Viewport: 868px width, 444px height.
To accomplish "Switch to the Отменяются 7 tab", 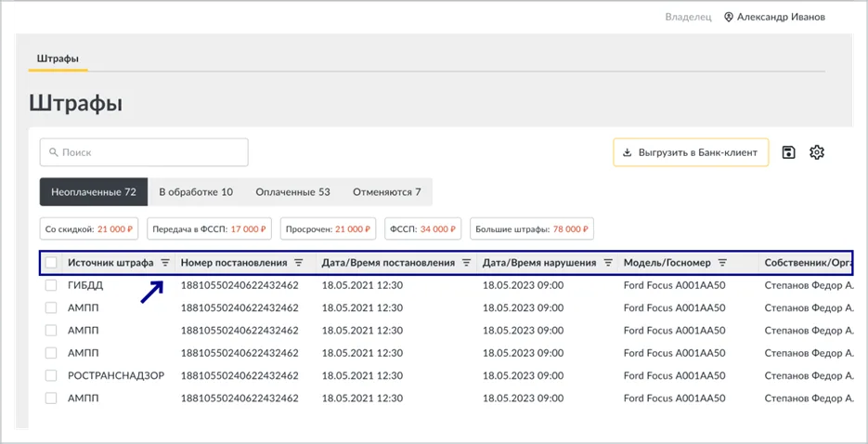I will tap(387, 192).
